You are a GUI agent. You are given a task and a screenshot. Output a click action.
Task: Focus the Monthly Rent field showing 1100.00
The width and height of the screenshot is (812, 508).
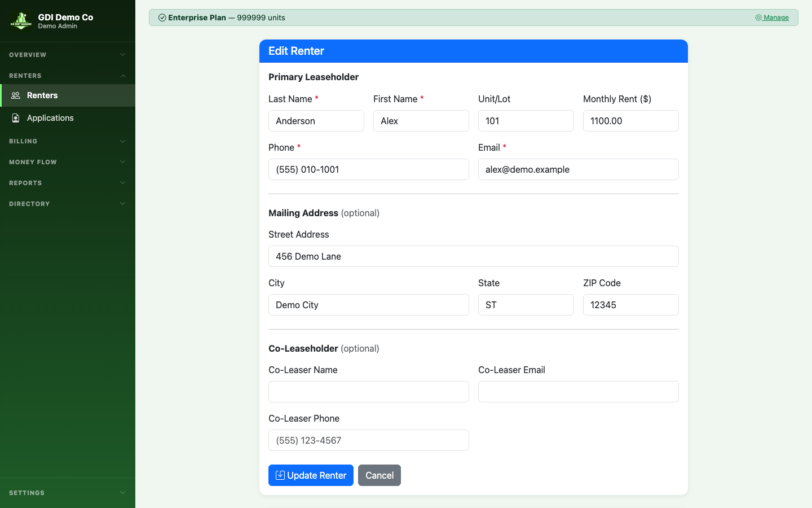tap(631, 121)
